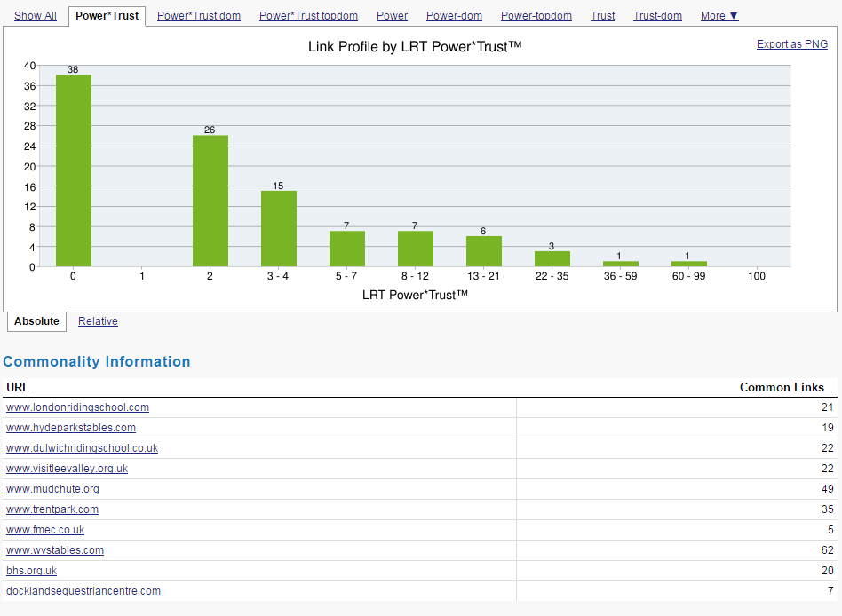Open www.mudchute.org link
This screenshot has width=842, height=616.
[x=52, y=489]
